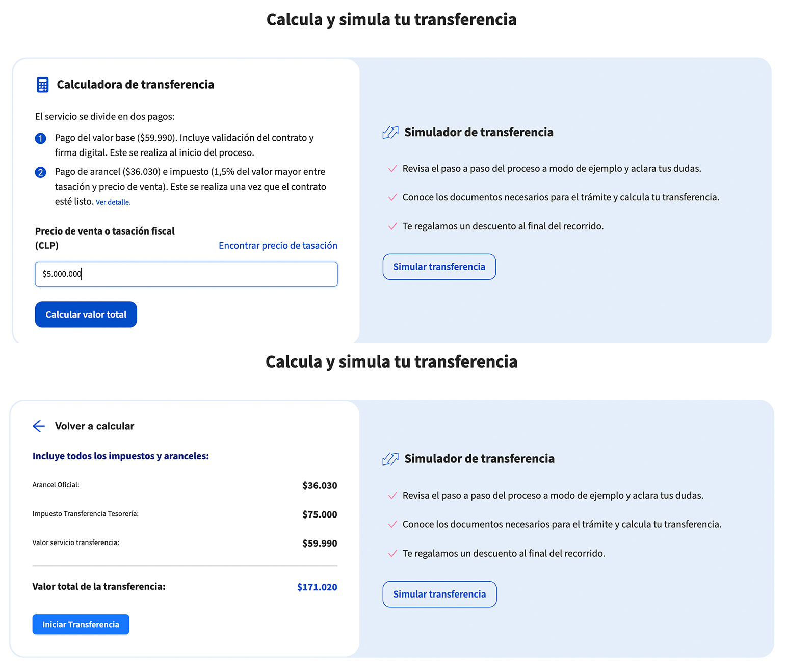The height and width of the screenshot is (672, 786).
Task: Click "Encontrar precio de tasación" link
Action: pos(278,245)
